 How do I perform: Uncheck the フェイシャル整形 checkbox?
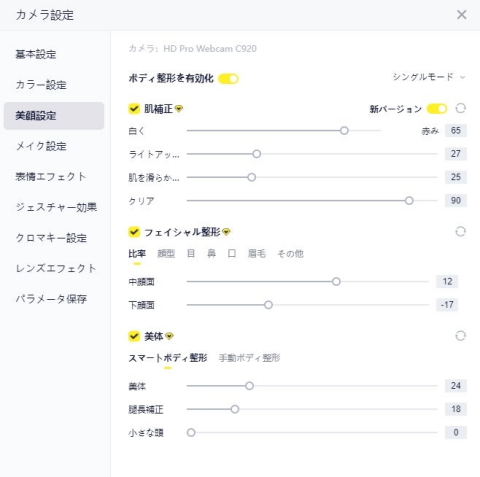coord(134,232)
